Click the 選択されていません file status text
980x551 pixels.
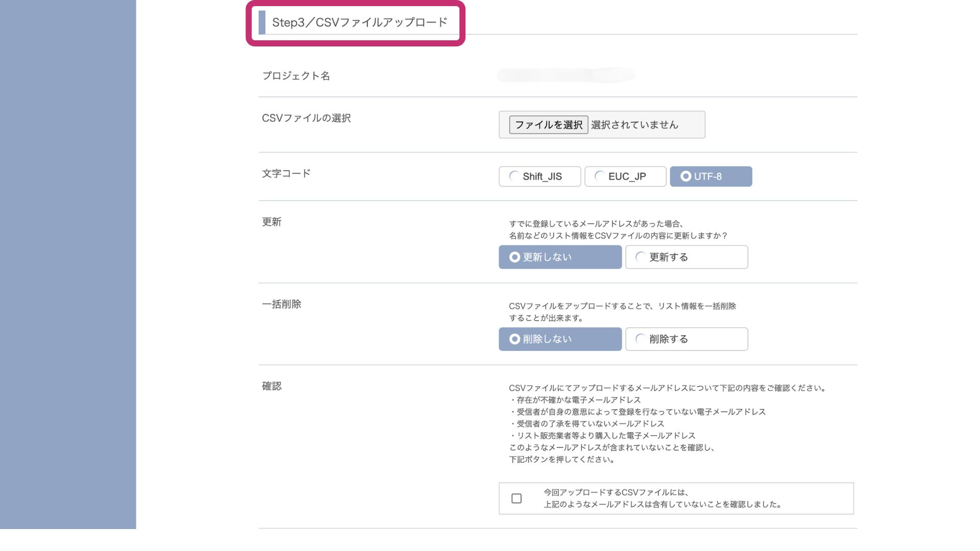point(634,125)
